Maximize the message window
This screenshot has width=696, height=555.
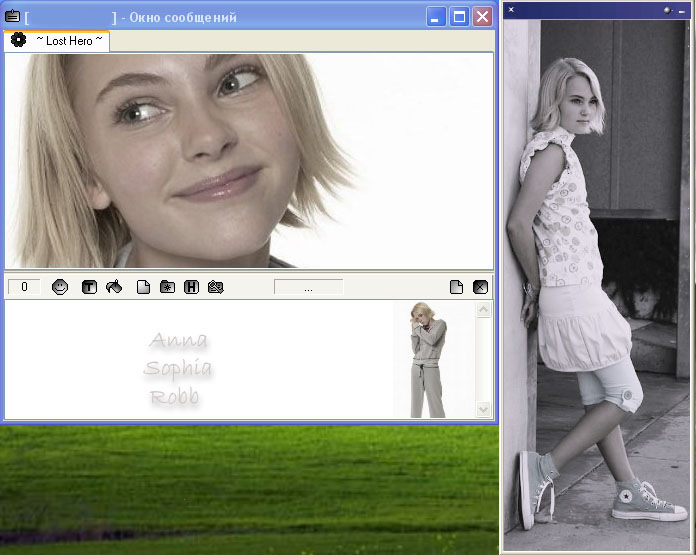point(459,17)
